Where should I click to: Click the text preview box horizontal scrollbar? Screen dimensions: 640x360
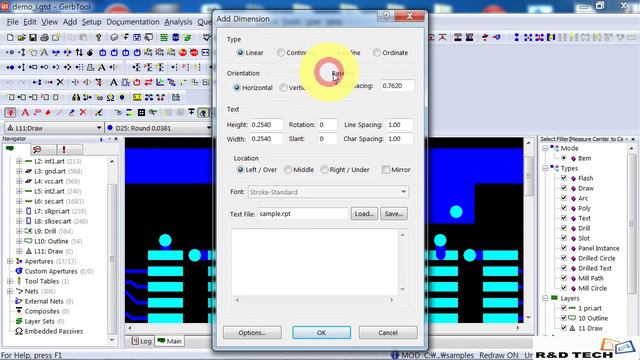pyautogui.click(x=314, y=300)
